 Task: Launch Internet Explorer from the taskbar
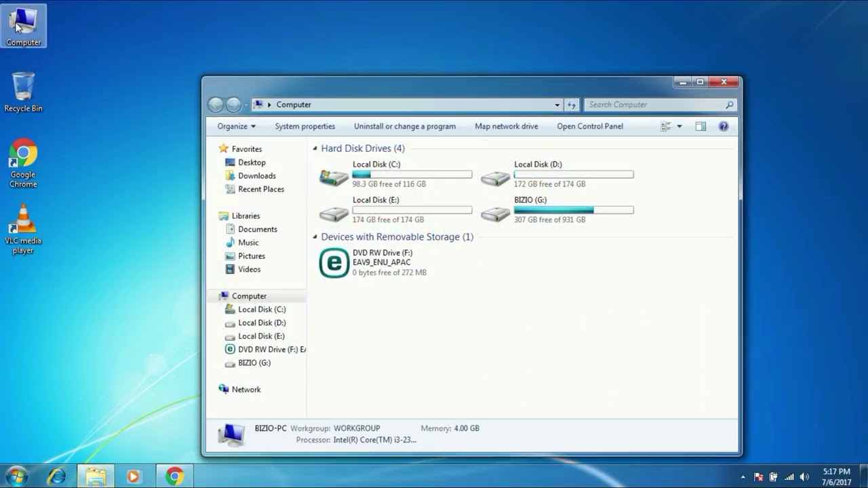(x=56, y=476)
